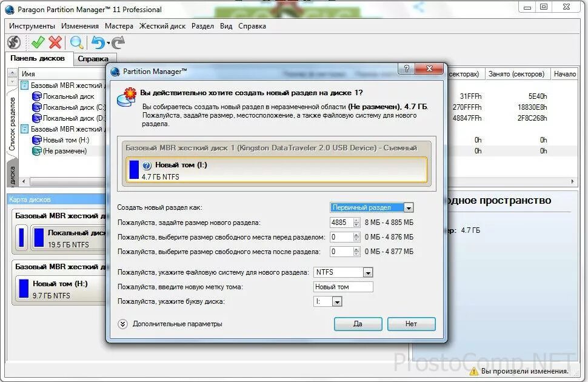This screenshot has height=382, width=588.
Task: Click disk icon of Локальный диск (C:)
Action: click(37, 107)
